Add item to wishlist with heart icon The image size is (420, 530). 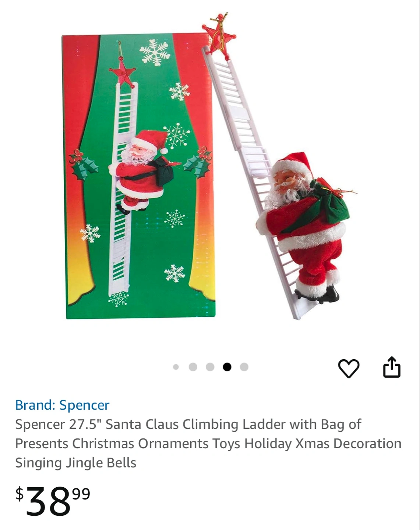[x=348, y=368]
